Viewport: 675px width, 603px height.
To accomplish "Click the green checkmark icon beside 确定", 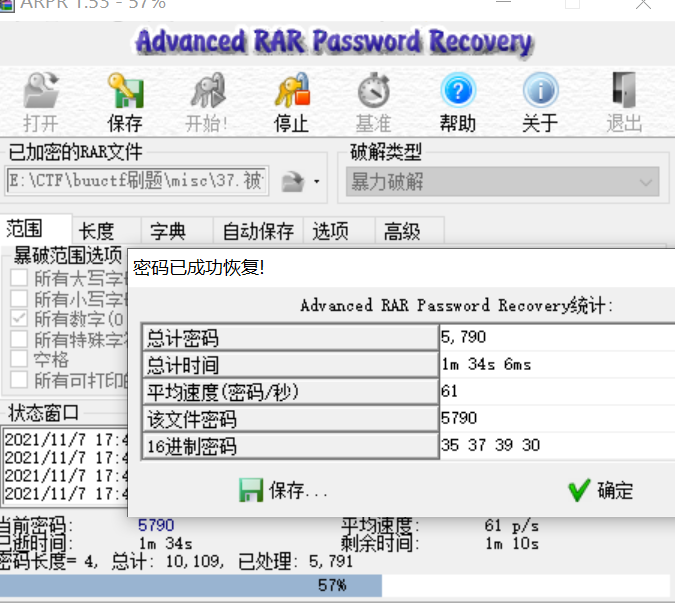I will (579, 490).
